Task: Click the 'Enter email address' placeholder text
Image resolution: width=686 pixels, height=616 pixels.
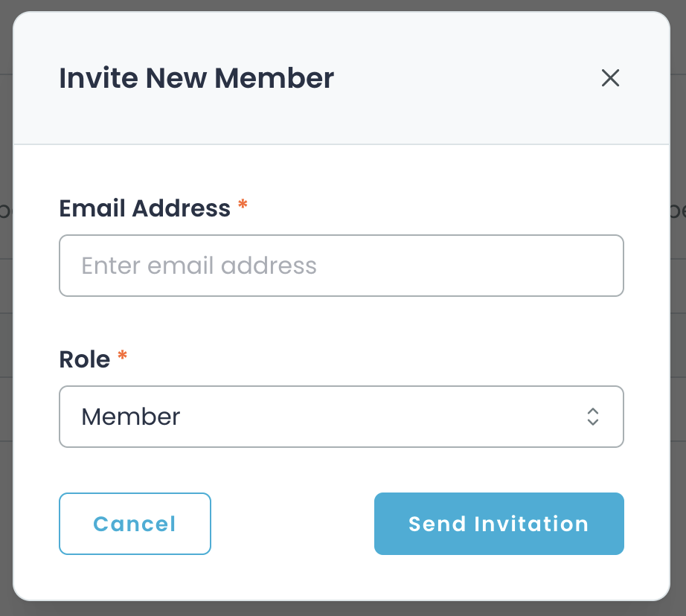Action: [201, 266]
